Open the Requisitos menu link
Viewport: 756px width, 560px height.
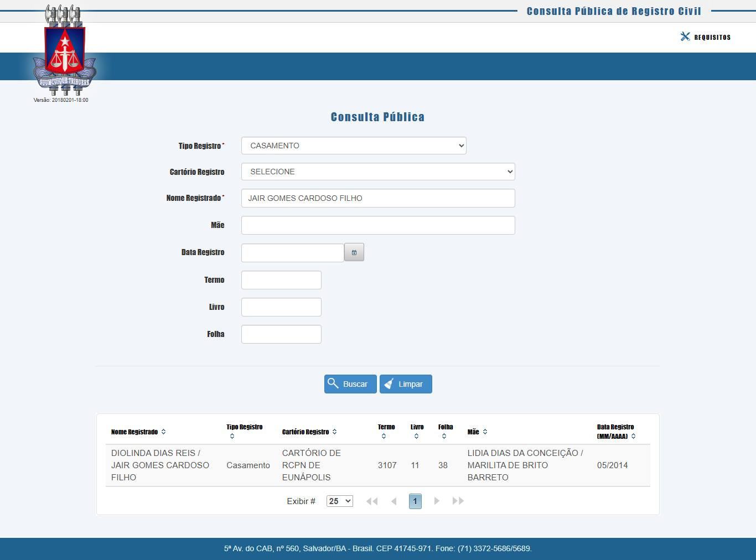(x=712, y=38)
